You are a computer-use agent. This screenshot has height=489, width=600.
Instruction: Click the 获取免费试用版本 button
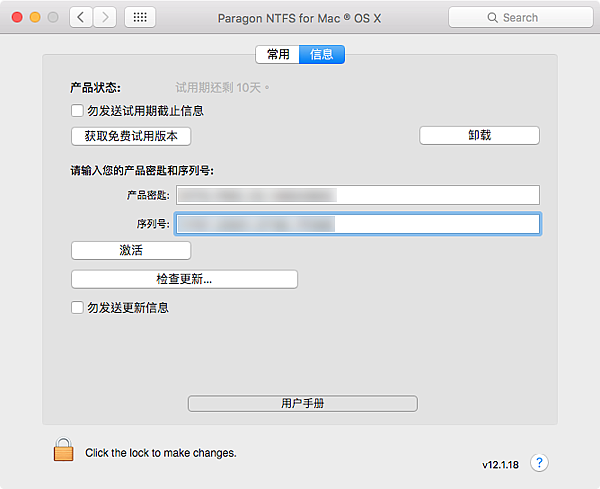[x=131, y=136]
